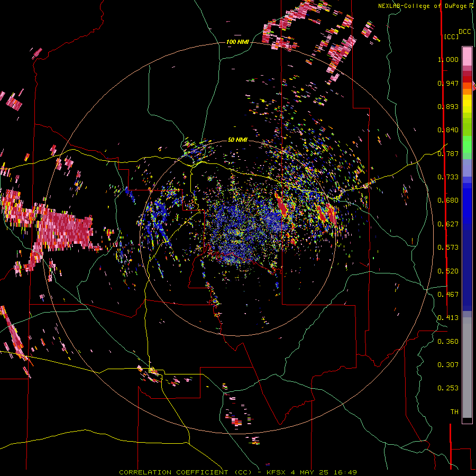Click the 100 NMI range ring label
476x476 pixels.
[237, 42]
